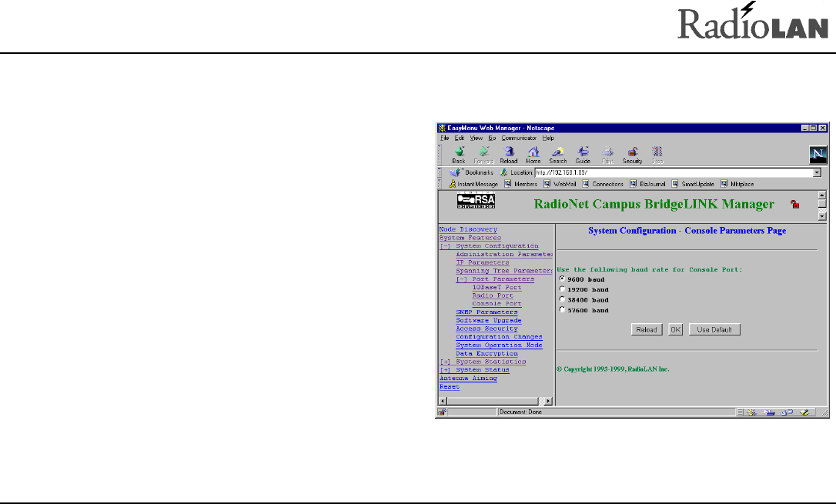The height and width of the screenshot is (504, 836).
Task: Click the Netscape N logo icon
Action: point(818,154)
